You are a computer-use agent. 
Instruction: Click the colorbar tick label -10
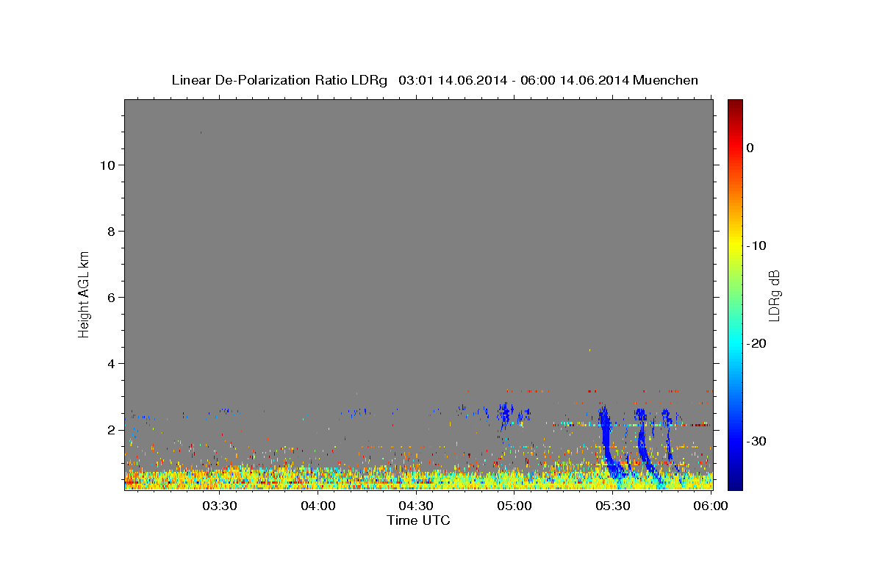click(x=756, y=245)
